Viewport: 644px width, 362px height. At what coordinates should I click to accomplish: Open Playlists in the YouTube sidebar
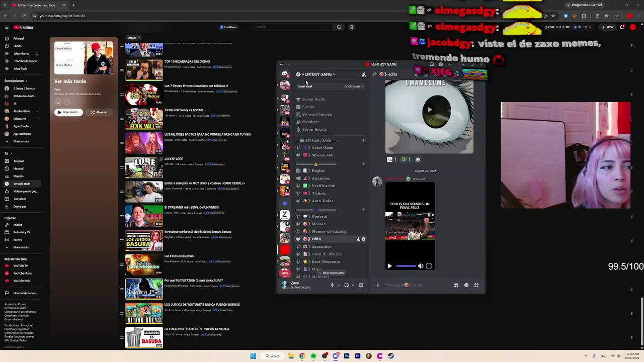(18, 176)
